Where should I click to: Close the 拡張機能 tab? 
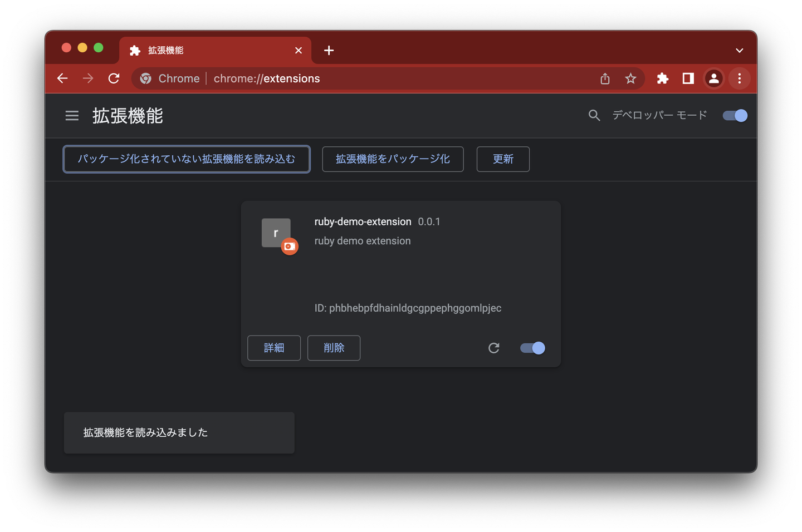pos(299,51)
